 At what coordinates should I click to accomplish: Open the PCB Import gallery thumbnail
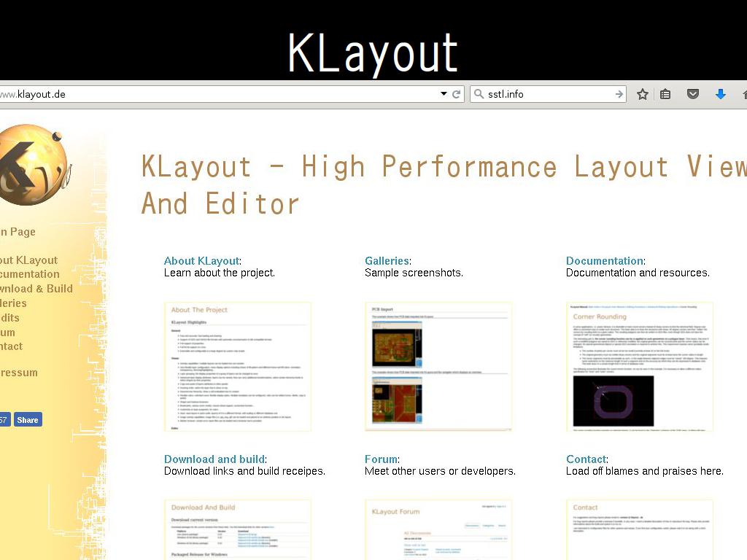438,367
